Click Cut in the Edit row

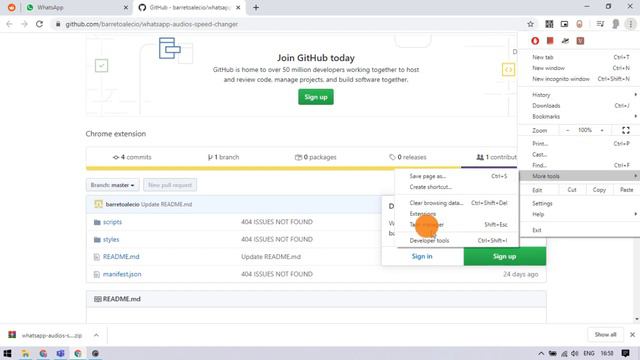point(572,190)
